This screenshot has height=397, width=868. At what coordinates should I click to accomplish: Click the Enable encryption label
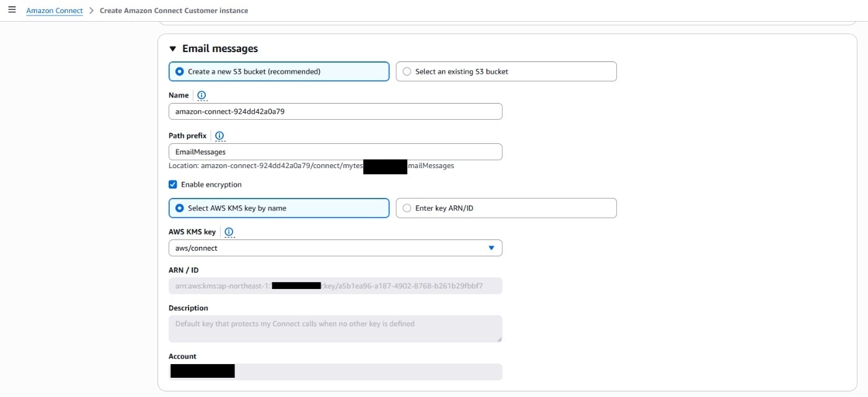[211, 185]
